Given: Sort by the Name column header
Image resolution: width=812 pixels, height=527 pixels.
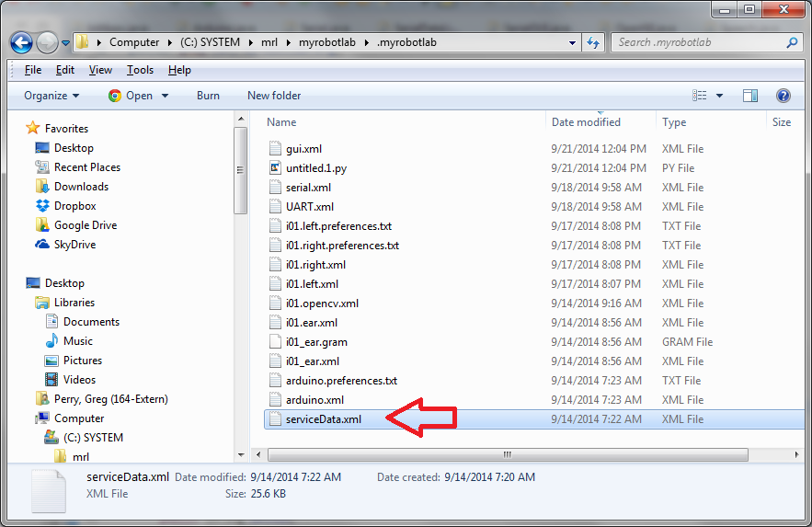Looking at the screenshot, I should 281,122.
